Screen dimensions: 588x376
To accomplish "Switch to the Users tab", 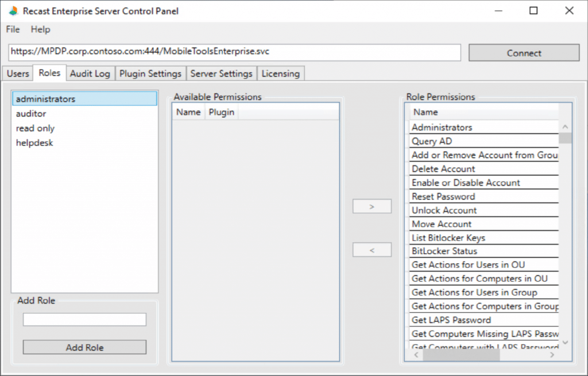I will click(x=18, y=74).
